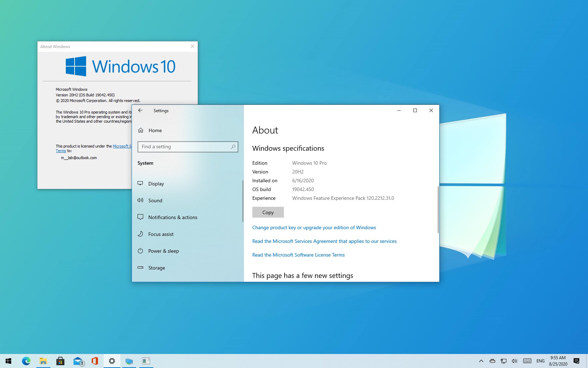
Task: Expand hidden icons in the system tray
Action: tap(481, 361)
